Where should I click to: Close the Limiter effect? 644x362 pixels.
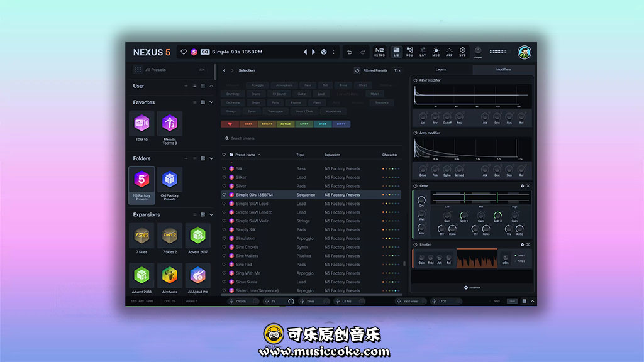[x=528, y=244]
